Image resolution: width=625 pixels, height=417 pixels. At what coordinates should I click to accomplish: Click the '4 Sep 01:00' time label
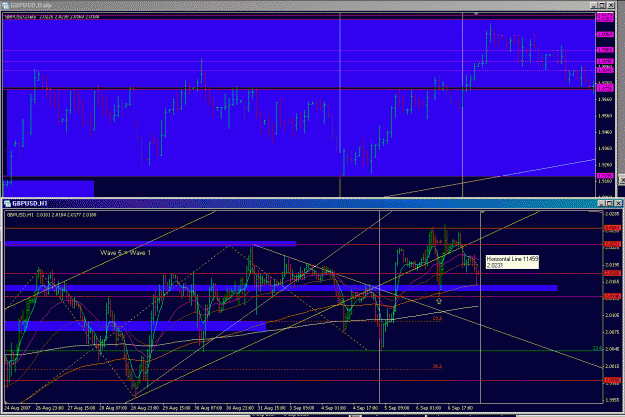tap(333, 408)
